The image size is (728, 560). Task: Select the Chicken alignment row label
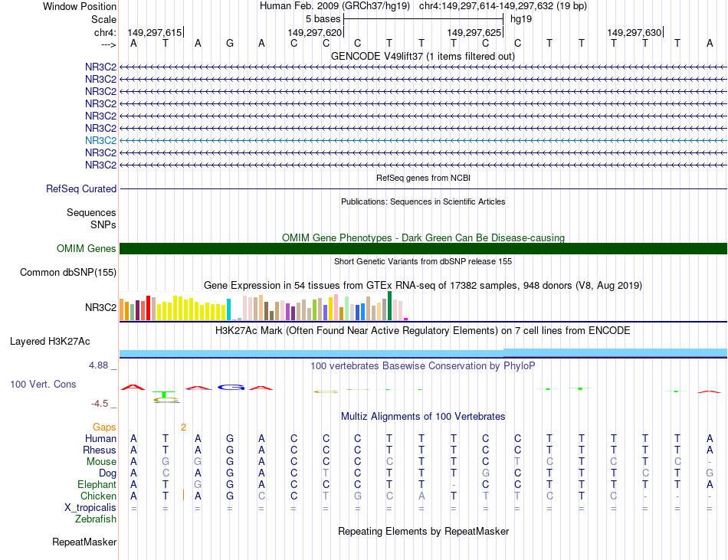[x=98, y=496]
